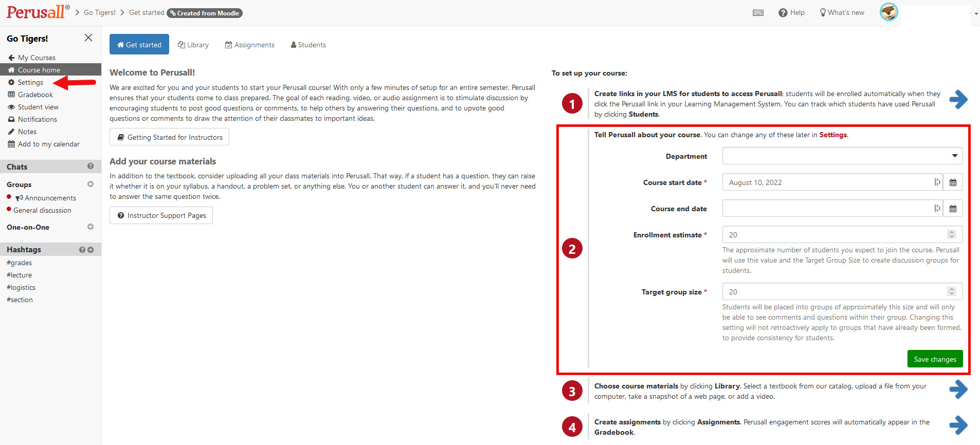Click Add to my calendar
The width and height of the screenshot is (980, 445).
click(44, 144)
